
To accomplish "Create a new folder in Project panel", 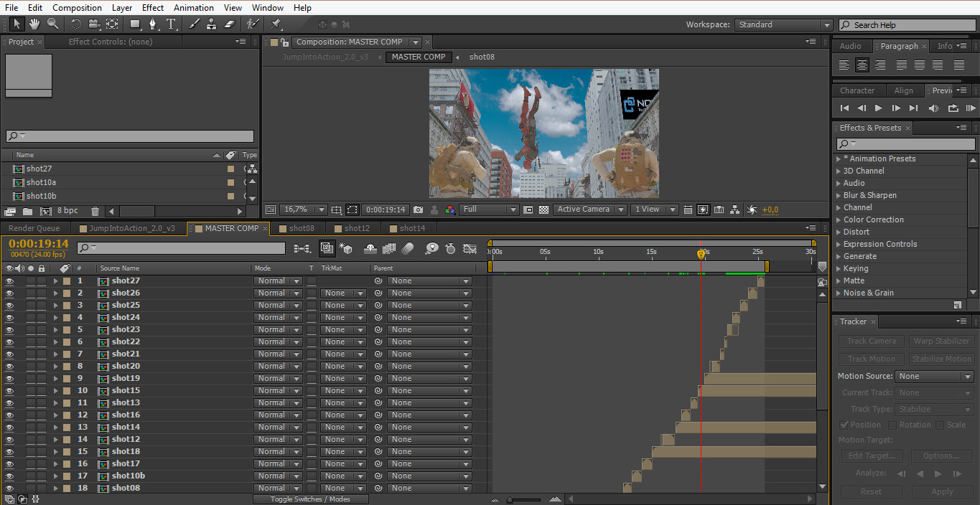I will (x=27, y=212).
